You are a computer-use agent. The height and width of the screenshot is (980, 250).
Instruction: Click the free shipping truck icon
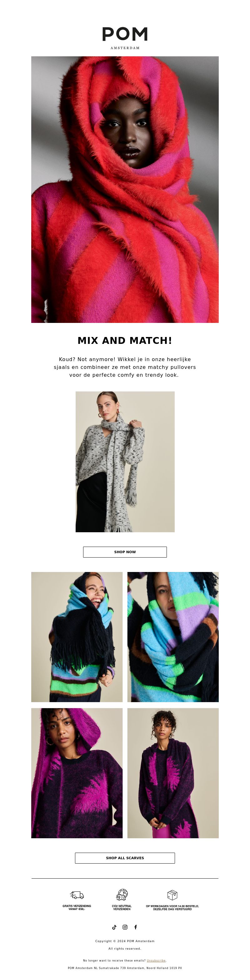click(77, 895)
